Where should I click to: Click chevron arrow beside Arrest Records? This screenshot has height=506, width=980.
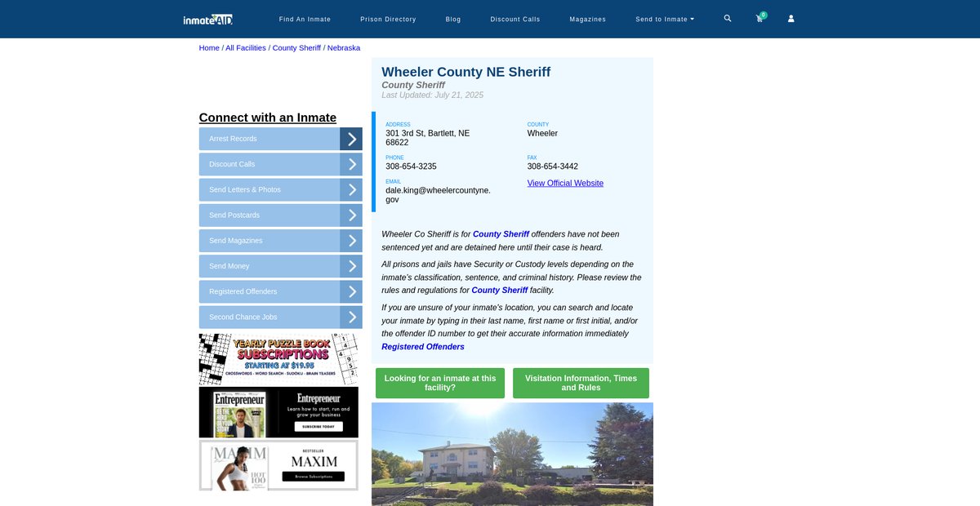351,139
